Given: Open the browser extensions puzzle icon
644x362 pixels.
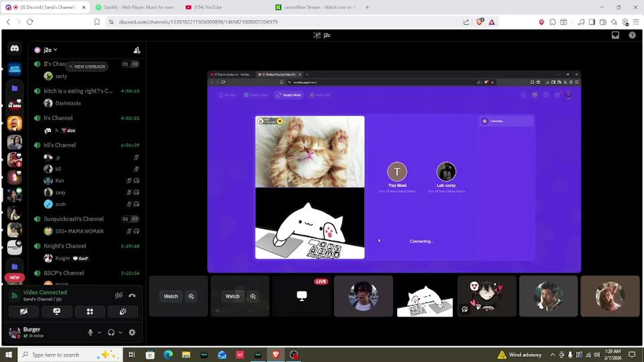Looking at the screenshot, I should click(x=553, y=22).
